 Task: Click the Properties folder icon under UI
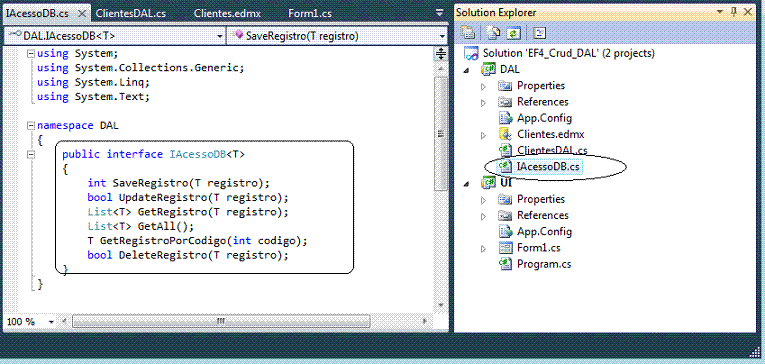pos(505,199)
